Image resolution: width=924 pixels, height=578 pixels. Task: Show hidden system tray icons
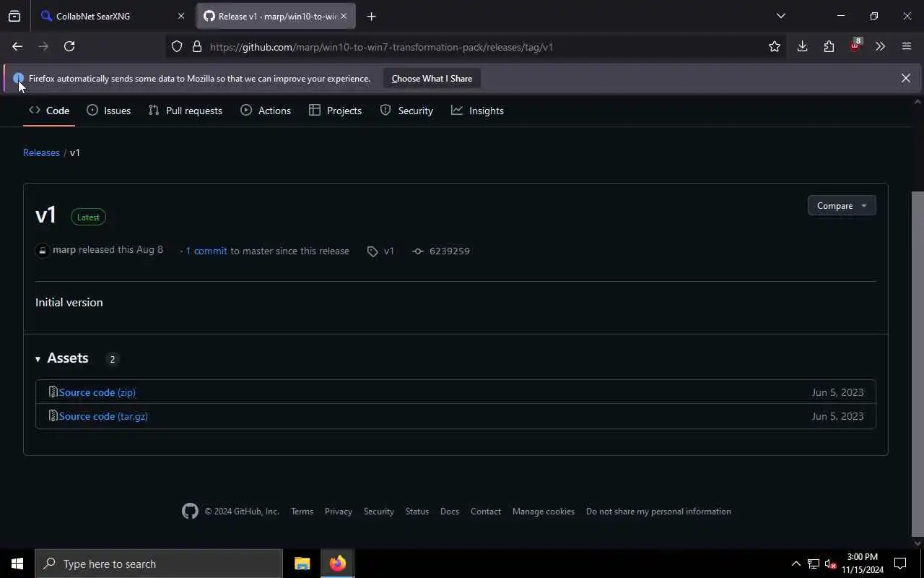coord(796,564)
